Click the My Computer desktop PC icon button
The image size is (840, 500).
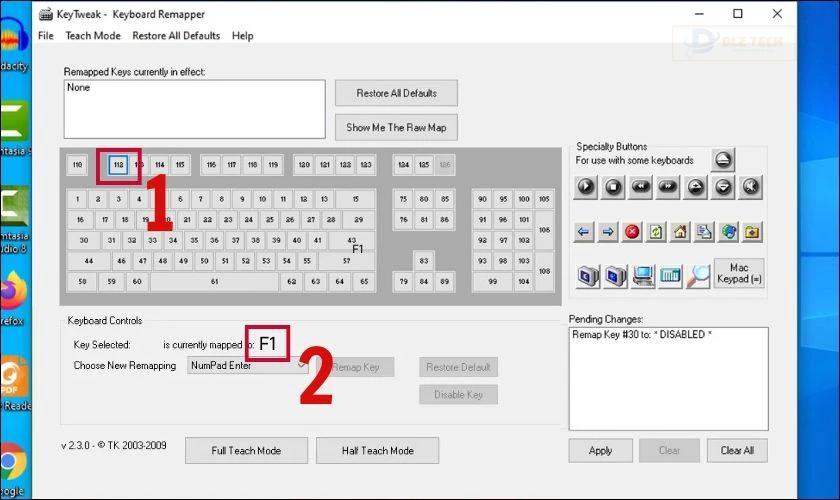(x=643, y=276)
